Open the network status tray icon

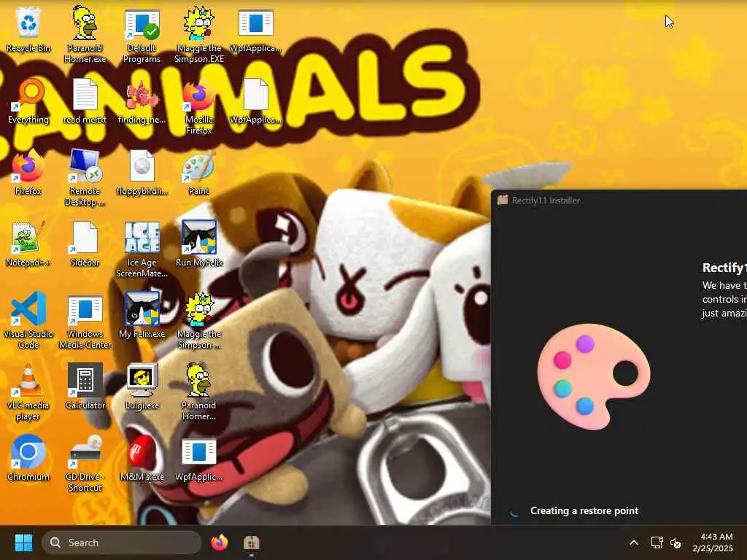[x=657, y=542]
